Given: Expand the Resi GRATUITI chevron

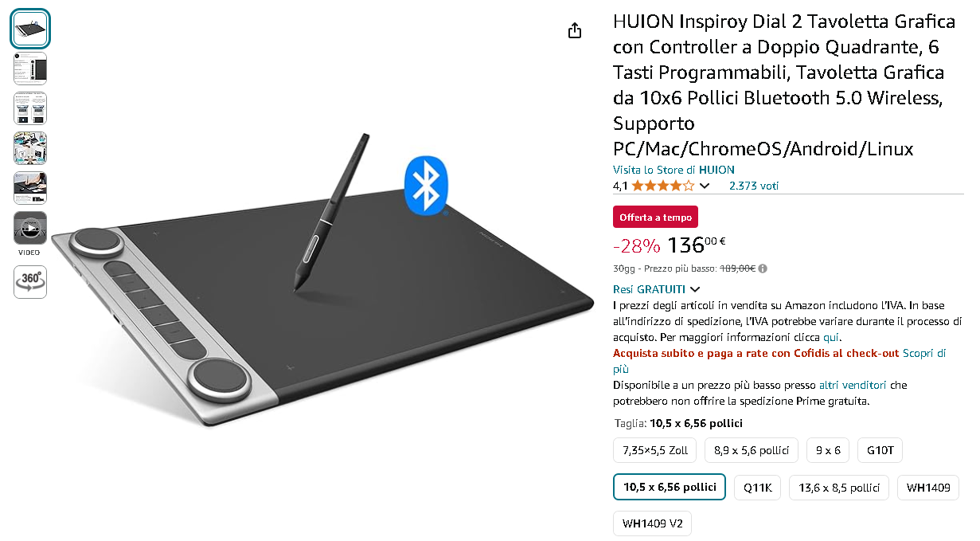Looking at the screenshot, I should (695, 289).
